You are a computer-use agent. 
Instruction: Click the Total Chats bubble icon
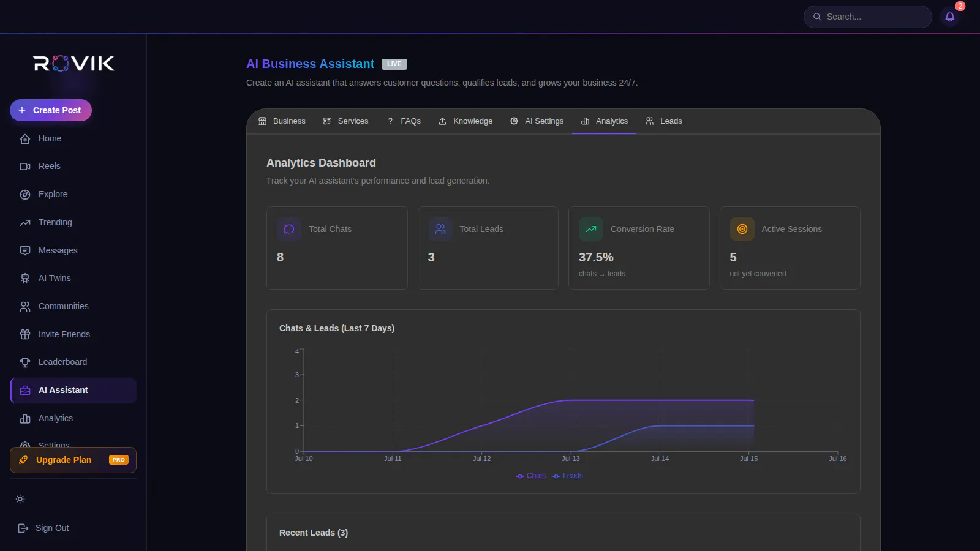pyautogui.click(x=289, y=229)
